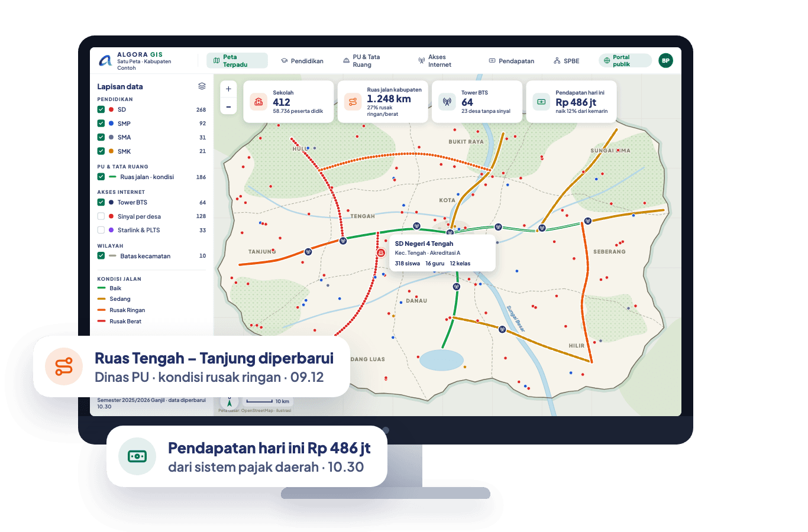Click the KOTA district label on map
Image resolution: width=808 pixels, height=532 pixels.
(447, 200)
